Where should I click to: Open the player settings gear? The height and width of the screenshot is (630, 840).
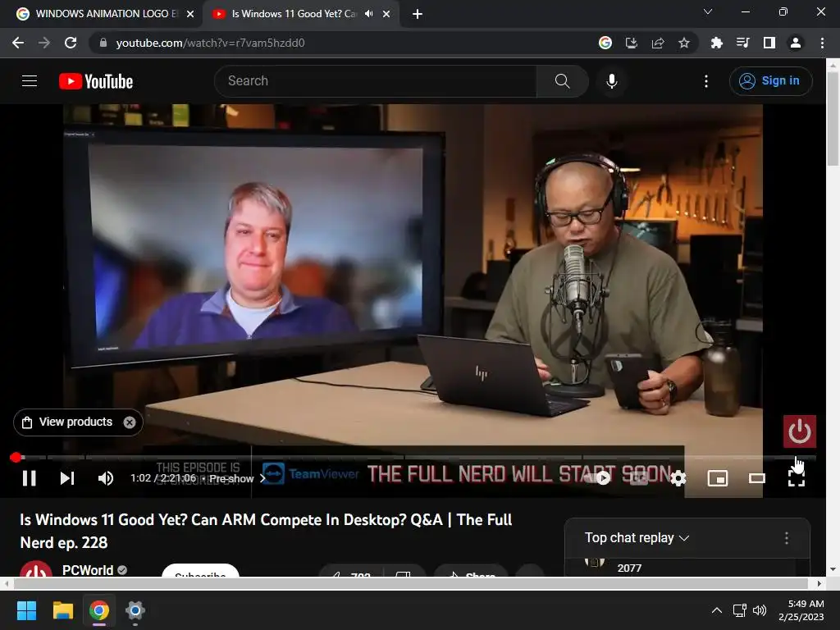pyautogui.click(x=678, y=478)
